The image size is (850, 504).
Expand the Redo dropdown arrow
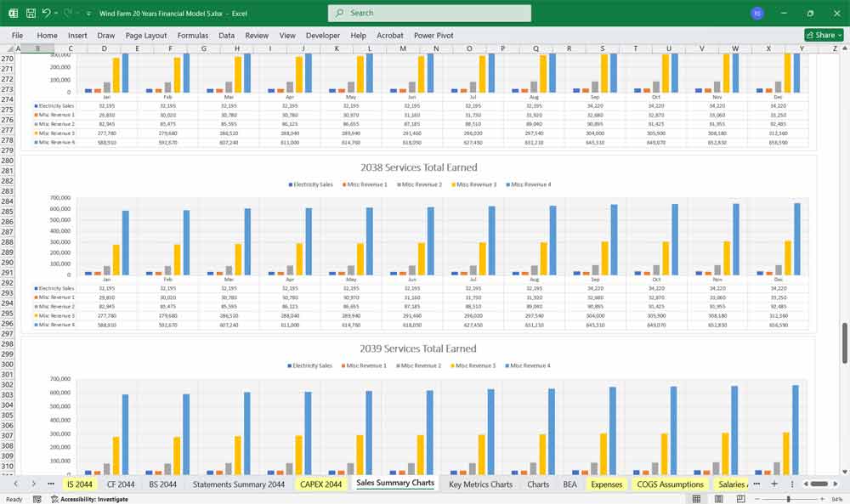click(x=77, y=13)
